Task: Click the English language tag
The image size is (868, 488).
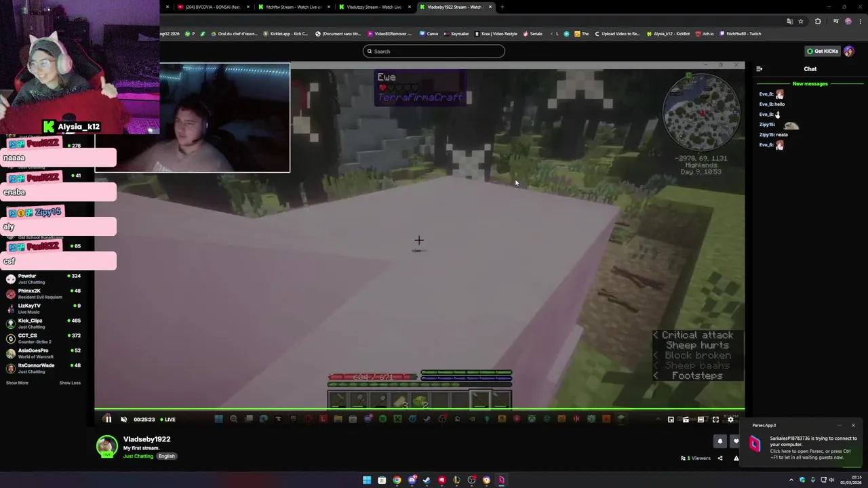Action: tap(167, 456)
